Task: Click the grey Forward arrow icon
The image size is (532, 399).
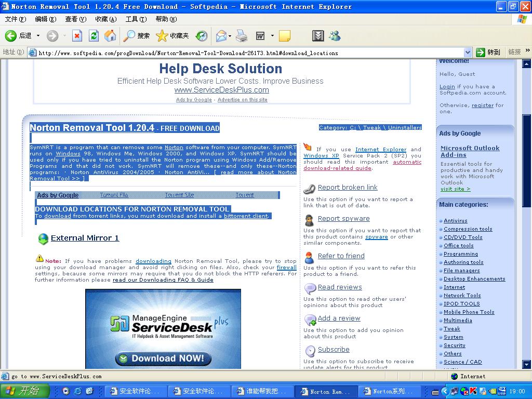Action: pyautogui.click(x=52, y=36)
